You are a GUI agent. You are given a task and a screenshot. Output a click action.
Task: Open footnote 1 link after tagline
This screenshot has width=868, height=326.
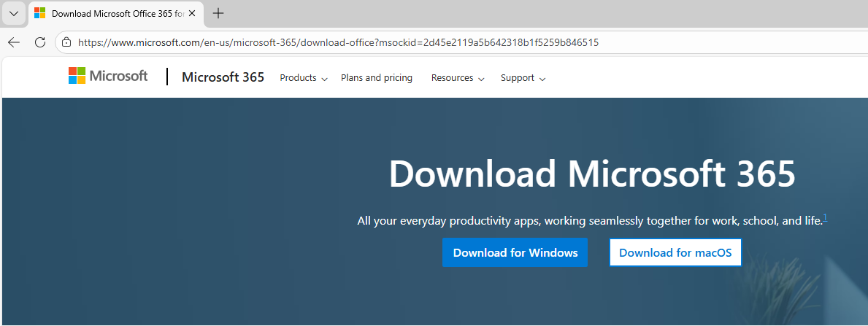(x=825, y=218)
